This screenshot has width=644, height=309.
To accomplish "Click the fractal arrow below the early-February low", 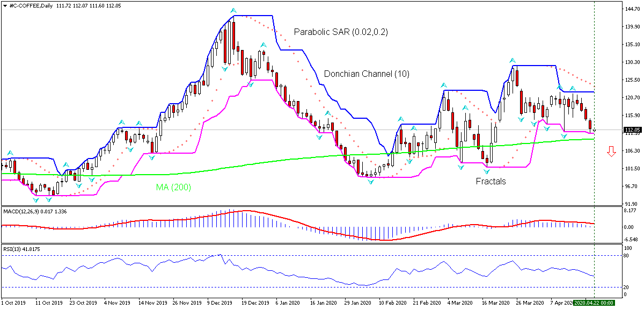I will pos(370,182).
